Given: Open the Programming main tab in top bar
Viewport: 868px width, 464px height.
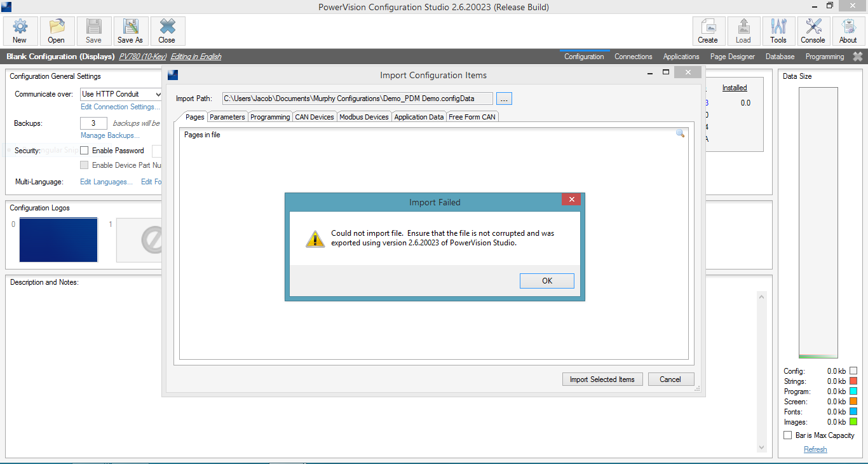Looking at the screenshot, I should 825,57.
